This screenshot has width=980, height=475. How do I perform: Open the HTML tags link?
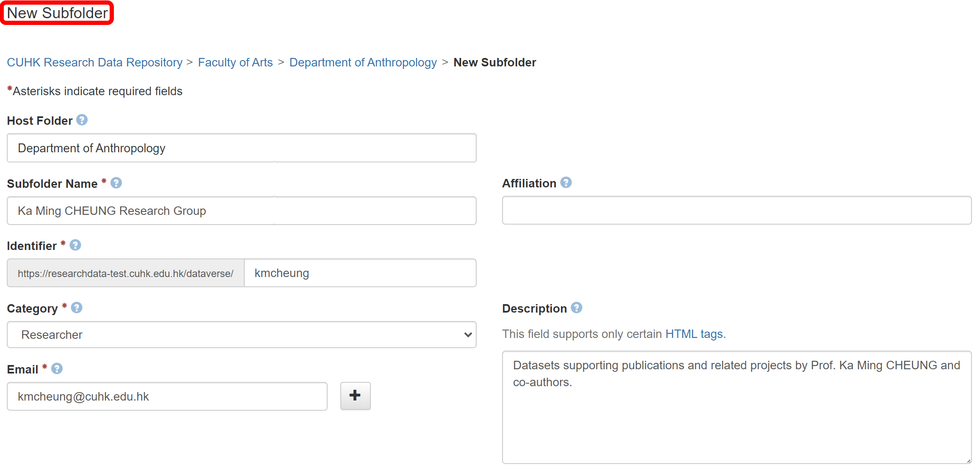click(694, 334)
